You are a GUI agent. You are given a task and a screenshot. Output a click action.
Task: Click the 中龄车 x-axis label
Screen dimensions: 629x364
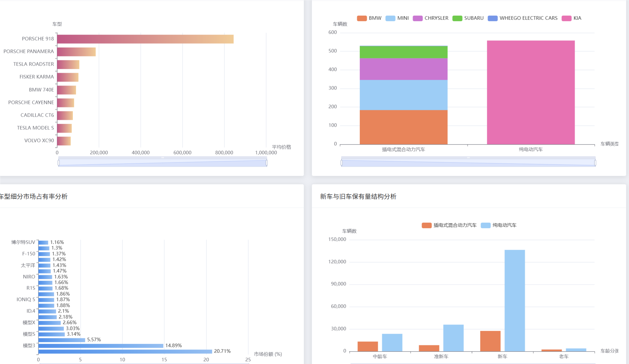pyautogui.click(x=380, y=356)
